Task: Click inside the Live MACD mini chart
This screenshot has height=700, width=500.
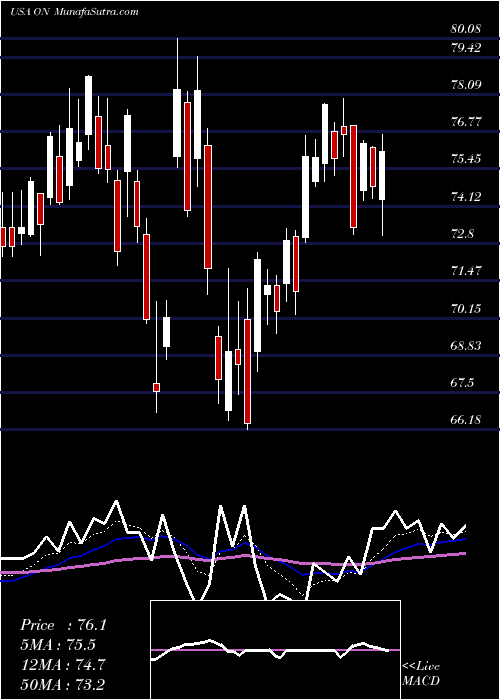Action: (275, 650)
